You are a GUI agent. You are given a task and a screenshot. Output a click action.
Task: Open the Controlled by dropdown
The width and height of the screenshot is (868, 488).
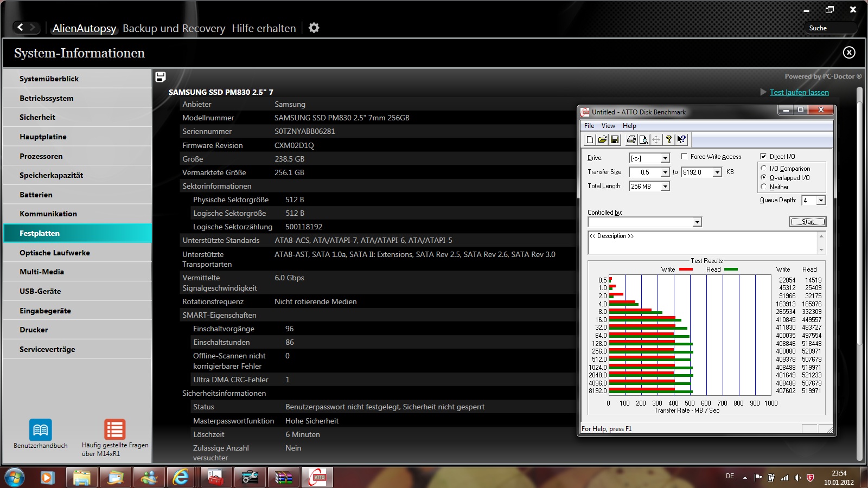pos(697,222)
